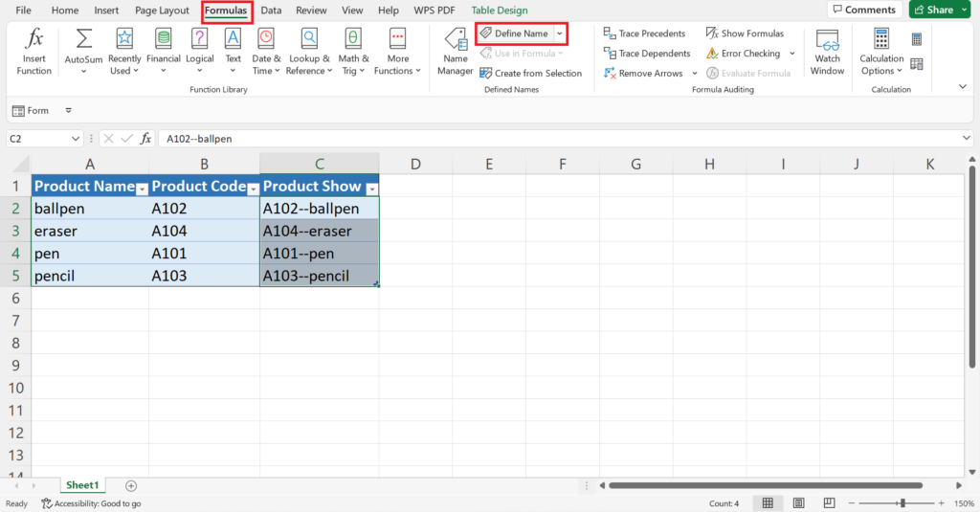The height and width of the screenshot is (512, 980).
Task: Expand Error Checking dropdown arrow
Action: [791, 54]
